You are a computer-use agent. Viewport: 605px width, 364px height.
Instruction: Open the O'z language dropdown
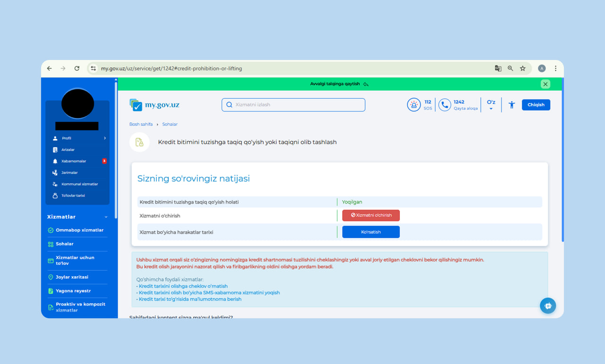coord(491,105)
